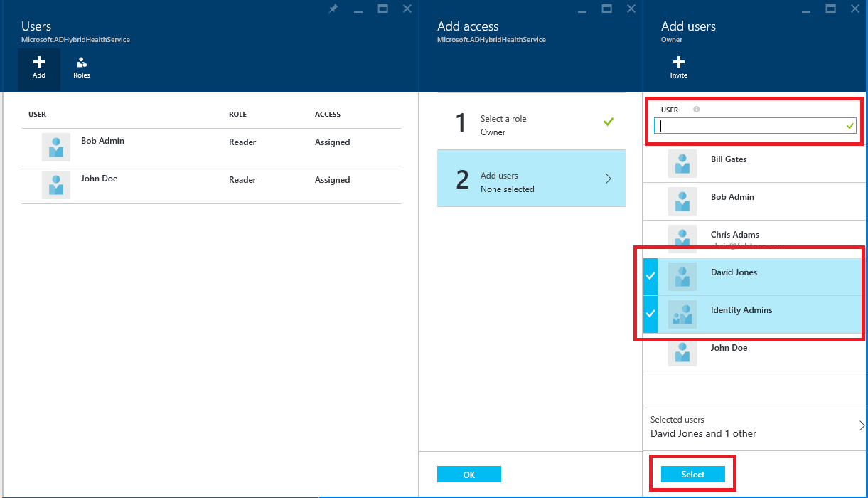The width and height of the screenshot is (868, 498).
Task: Click the Invite icon in Add users blade
Action: pyautogui.click(x=678, y=67)
